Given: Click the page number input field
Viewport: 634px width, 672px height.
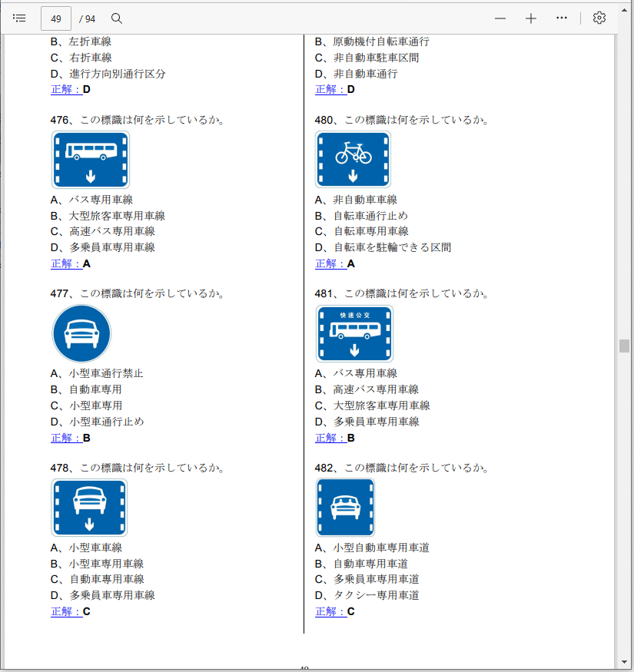Looking at the screenshot, I should pos(56,18).
